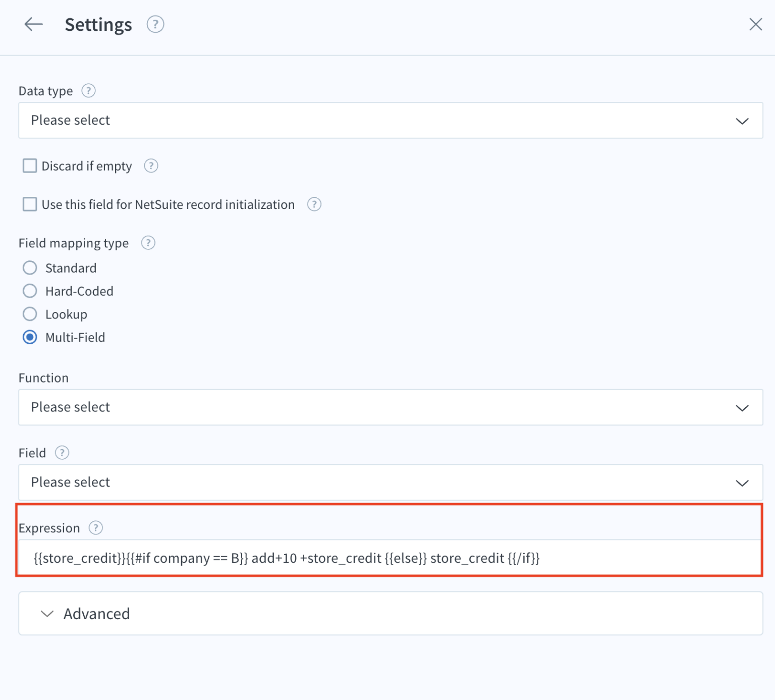Enable the Discard if empty checkbox
775x700 pixels.
coord(29,166)
